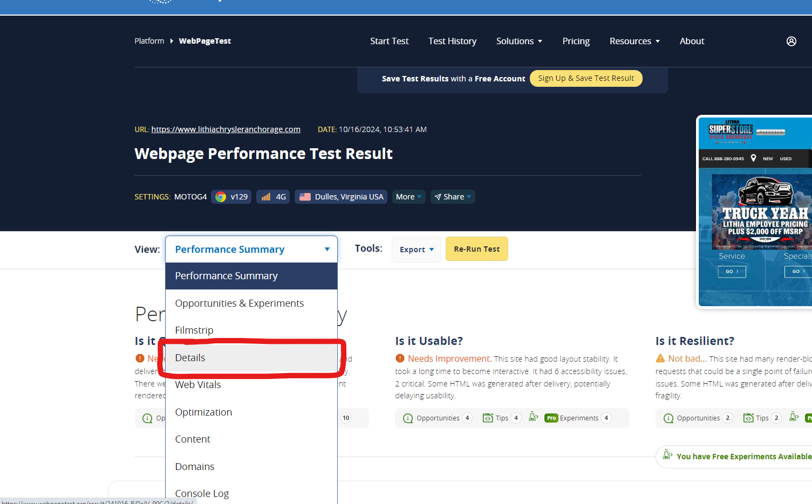Open the About page
Viewport: 812px width, 504px height.
pos(692,42)
